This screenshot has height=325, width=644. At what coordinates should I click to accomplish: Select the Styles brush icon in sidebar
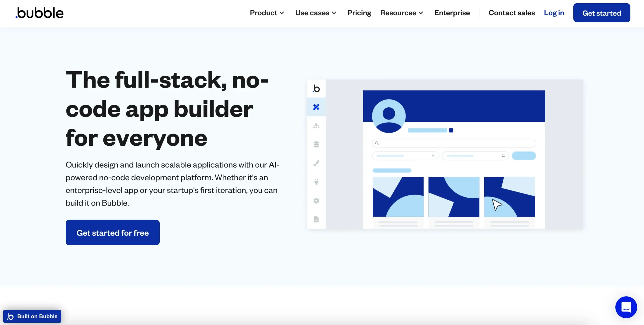click(x=316, y=163)
